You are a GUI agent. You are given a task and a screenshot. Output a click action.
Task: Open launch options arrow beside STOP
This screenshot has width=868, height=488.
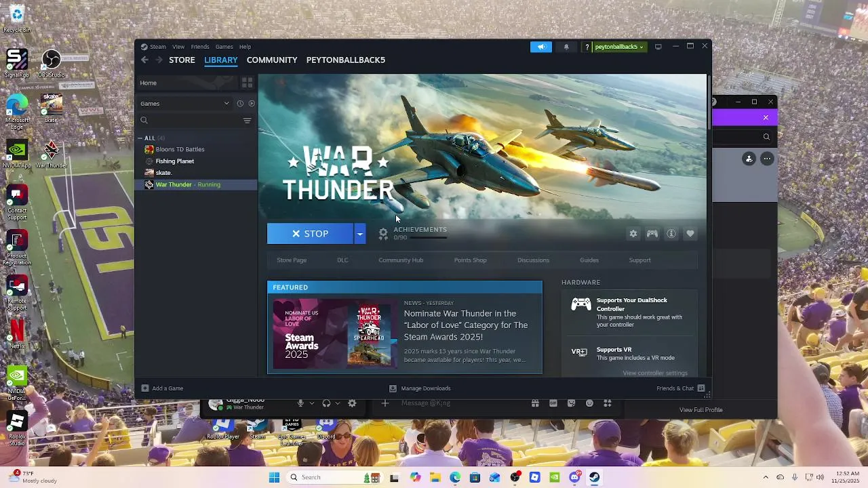360,234
